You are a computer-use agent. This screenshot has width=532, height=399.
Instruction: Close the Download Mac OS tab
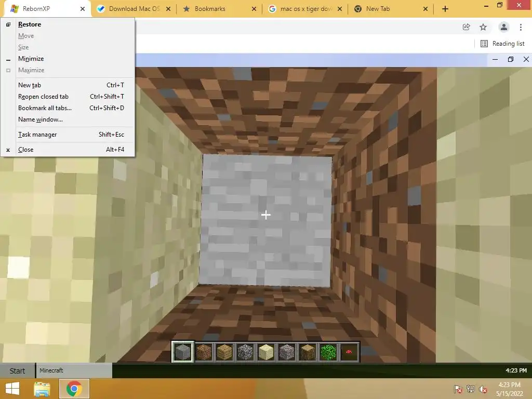click(x=168, y=9)
